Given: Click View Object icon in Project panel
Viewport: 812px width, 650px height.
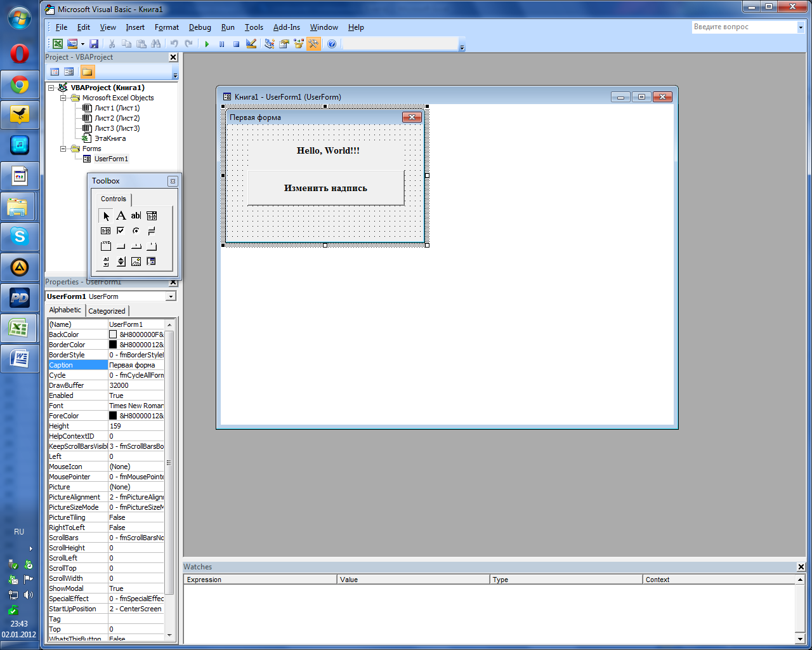Looking at the screenshot, I should [x=69, y=72].
